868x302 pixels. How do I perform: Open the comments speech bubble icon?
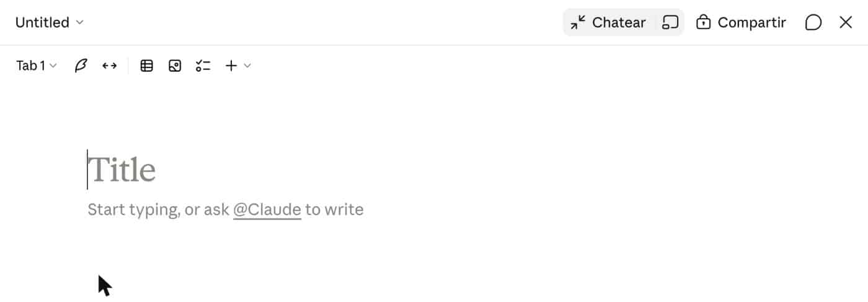click(x=813, y=23)
